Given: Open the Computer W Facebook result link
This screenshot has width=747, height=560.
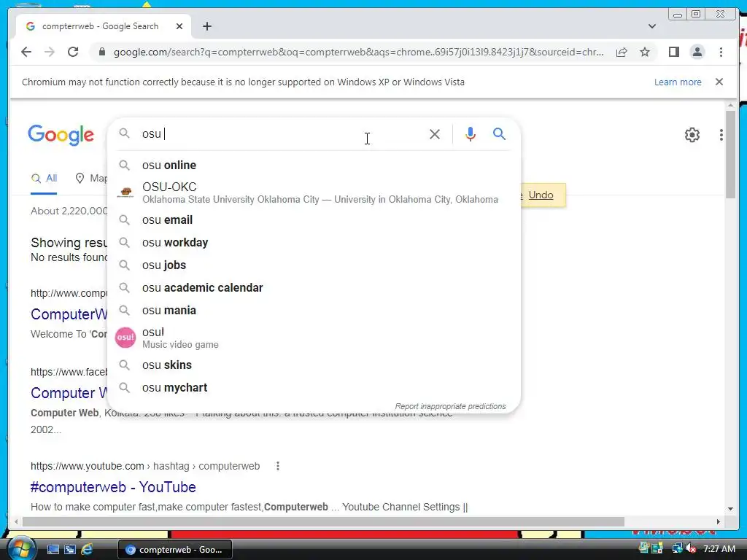Looking at the screenshot, I should point(69,393).
